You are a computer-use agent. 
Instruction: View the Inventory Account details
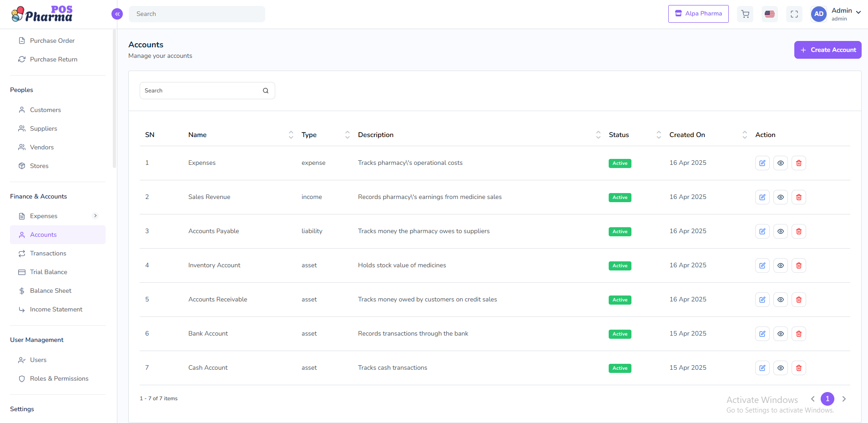click(780, 265)
